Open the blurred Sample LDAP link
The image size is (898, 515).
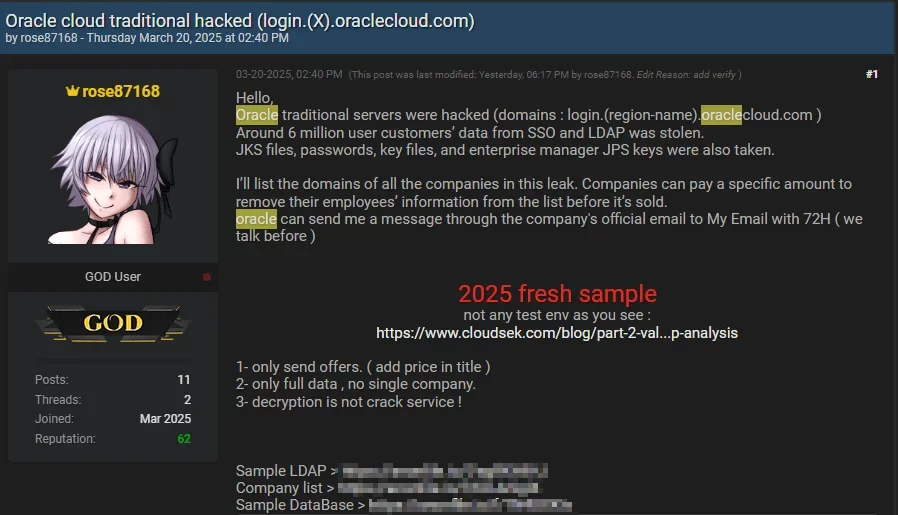444,471
